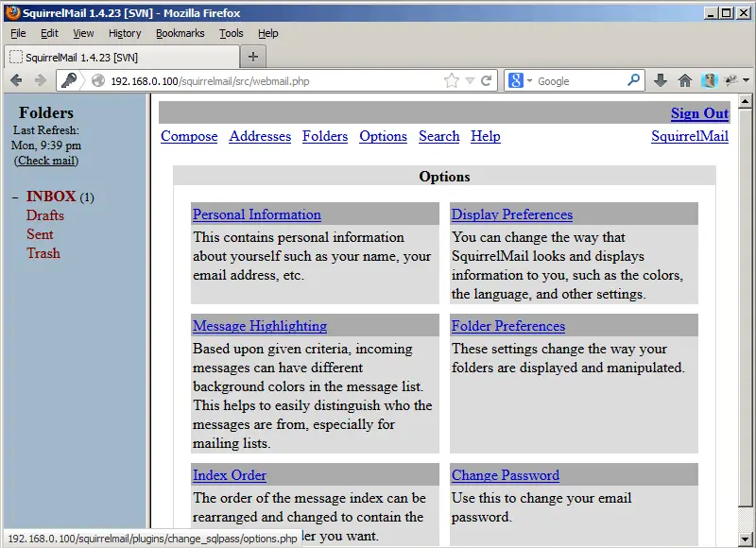Open the dropdown next to the bug add-on icon
This screenshot has height=548, width=756.
coord(746,80)
